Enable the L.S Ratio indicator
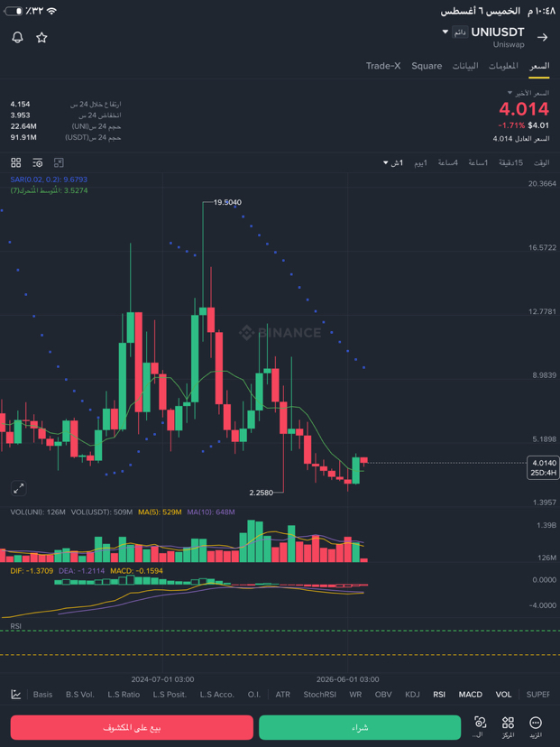Viewport: 560px width, 747px height. pyautogui.click(x=124, y=694)
